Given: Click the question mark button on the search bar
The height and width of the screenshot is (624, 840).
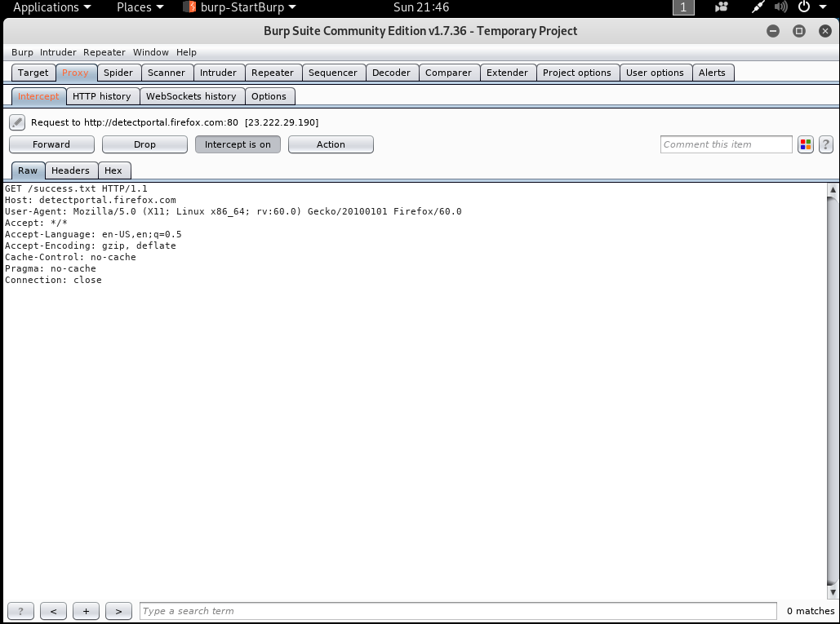Looking at the screenshot, I should point(20,610).
